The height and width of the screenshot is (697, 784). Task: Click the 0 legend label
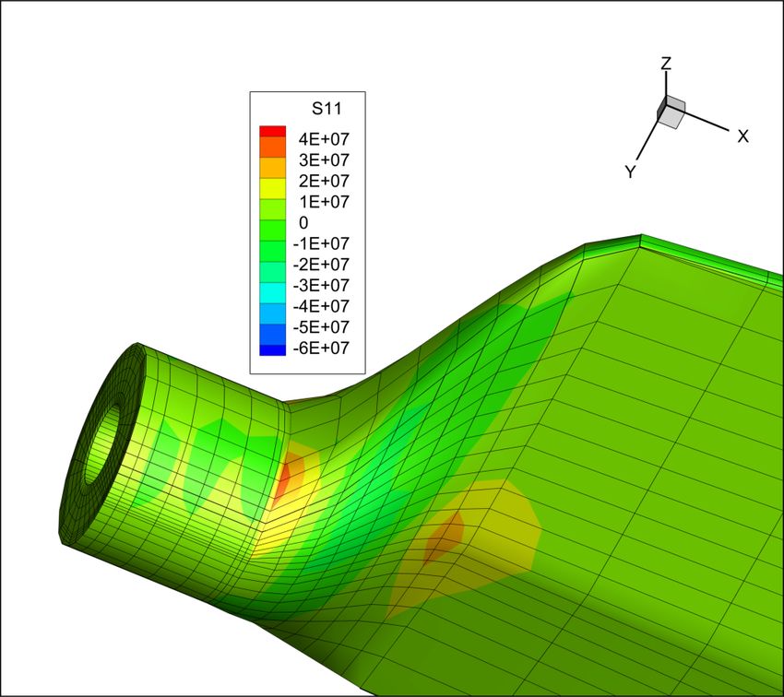(303, 223)
